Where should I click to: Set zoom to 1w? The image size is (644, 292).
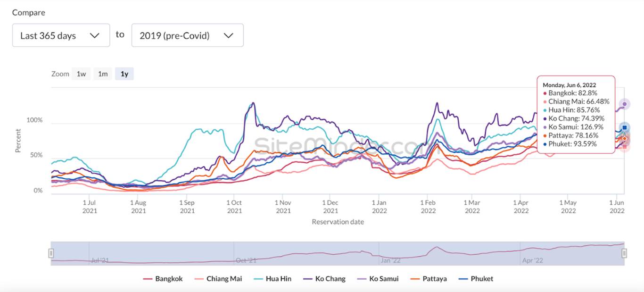click(x=81, y=74)
